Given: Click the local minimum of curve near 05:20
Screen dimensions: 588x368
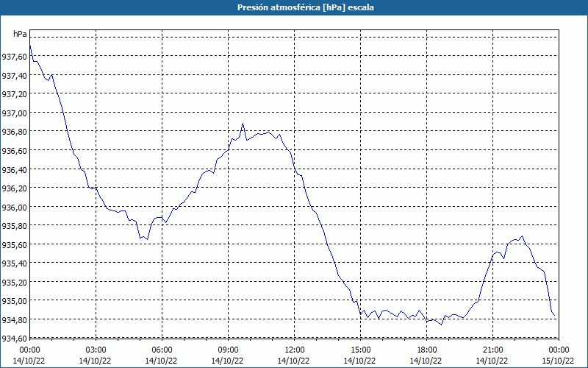Looking at the screenshot, I should pos(148,239).
